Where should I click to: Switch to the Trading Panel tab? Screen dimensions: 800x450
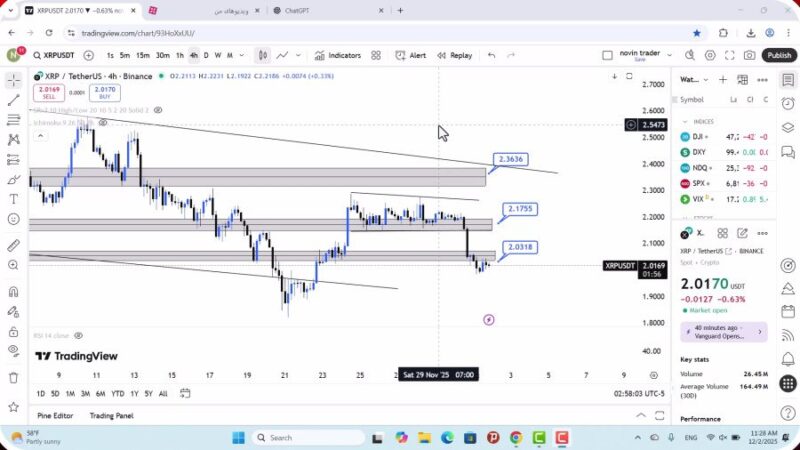pos(111,415)
